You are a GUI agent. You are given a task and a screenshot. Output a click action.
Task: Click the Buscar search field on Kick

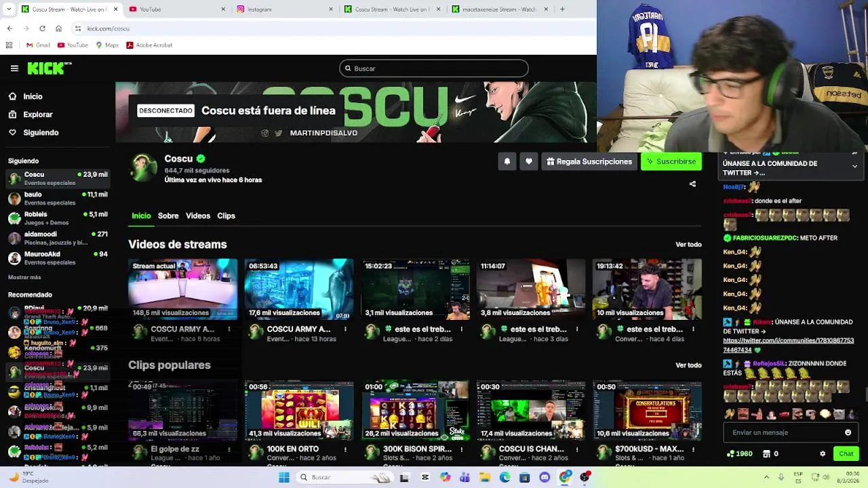434,68
